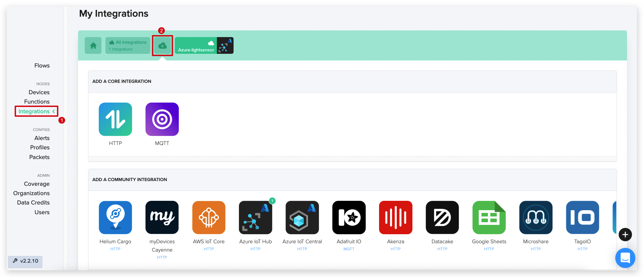Select the Datacake integration
This screenshot has width=644, height=277.
click(442, 218)
